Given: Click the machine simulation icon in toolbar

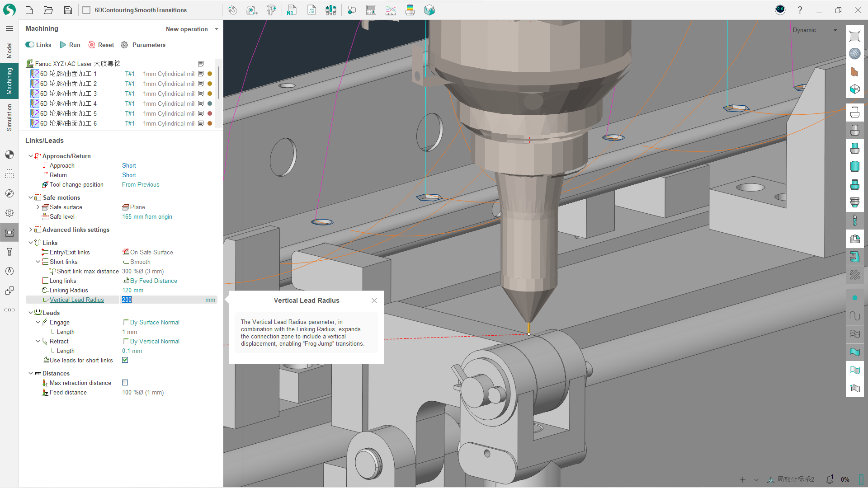Looking at the screenshot, I should pyautogui.click(x=429, y=10).
